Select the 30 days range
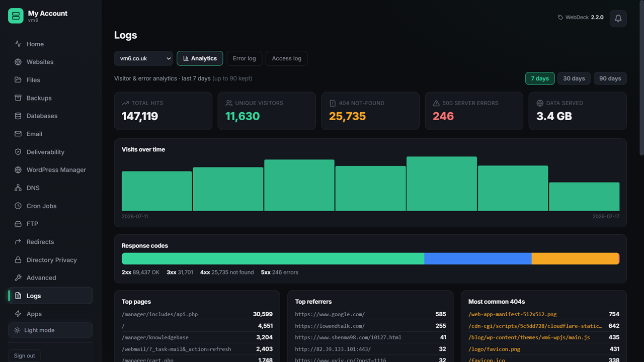 (x=574, y=78)
